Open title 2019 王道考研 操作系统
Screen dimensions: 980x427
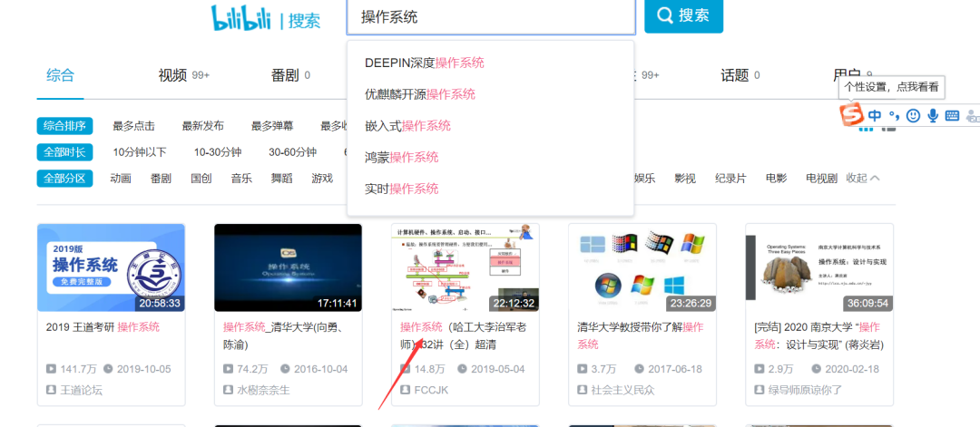coord(103,327)
